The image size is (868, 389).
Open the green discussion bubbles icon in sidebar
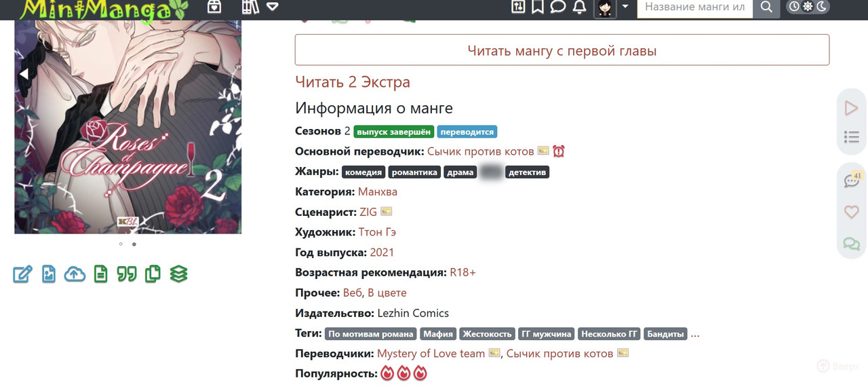coord(851,243)
